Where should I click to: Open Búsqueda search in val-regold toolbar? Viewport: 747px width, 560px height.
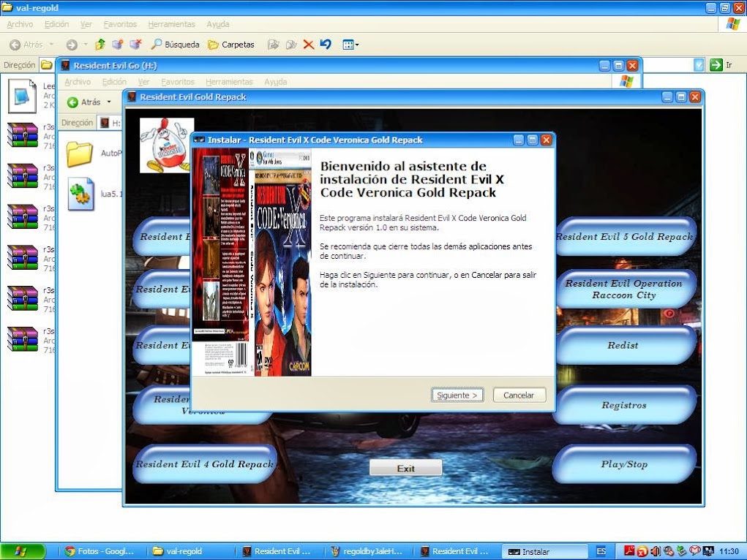[176, 45]
